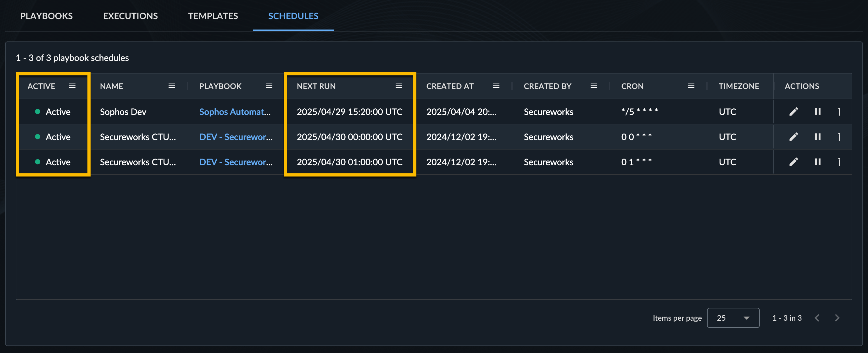868x353 pixels.
Task: Open the NEXT RUN column menu icon
Action: (x=399, y=86)
